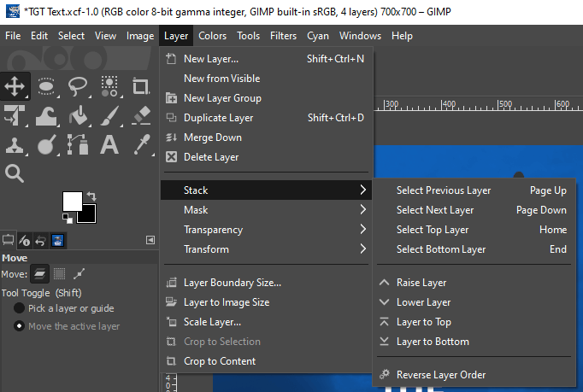This screenshot has width=583, height=392.
Task: Choose New Layer Group
Action: click(x=266, y=98)
